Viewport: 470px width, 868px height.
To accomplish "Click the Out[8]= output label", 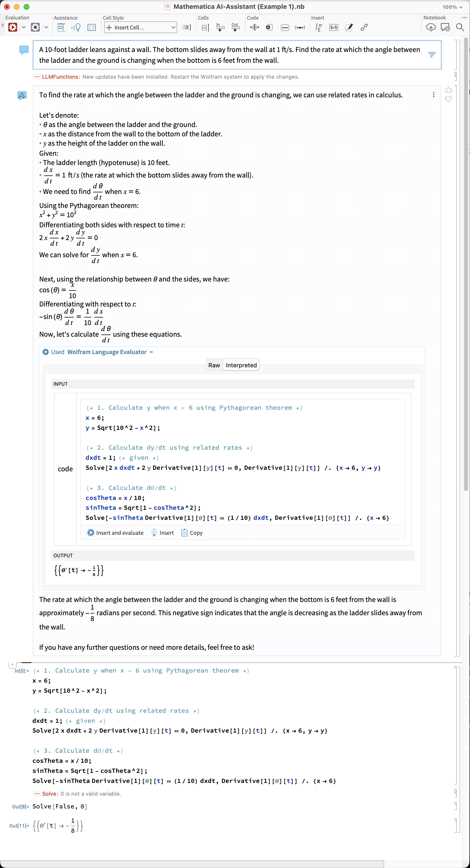I will click(21, 806).
